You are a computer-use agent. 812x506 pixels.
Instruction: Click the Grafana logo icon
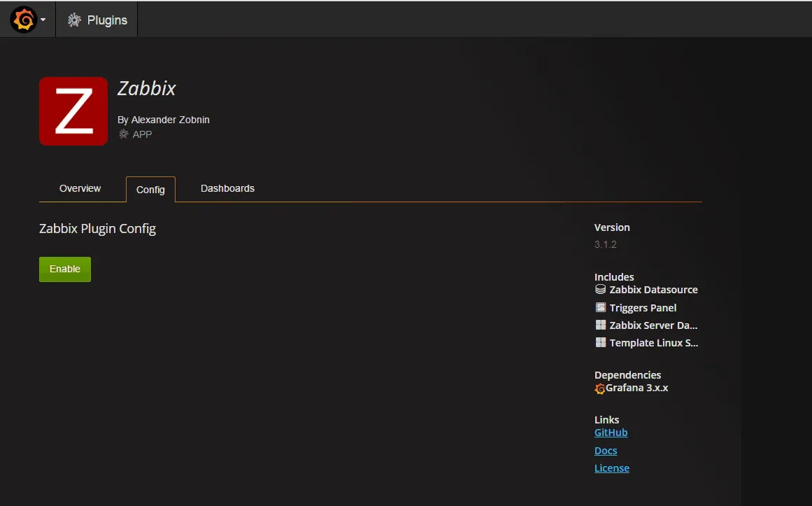click(23, 20)
